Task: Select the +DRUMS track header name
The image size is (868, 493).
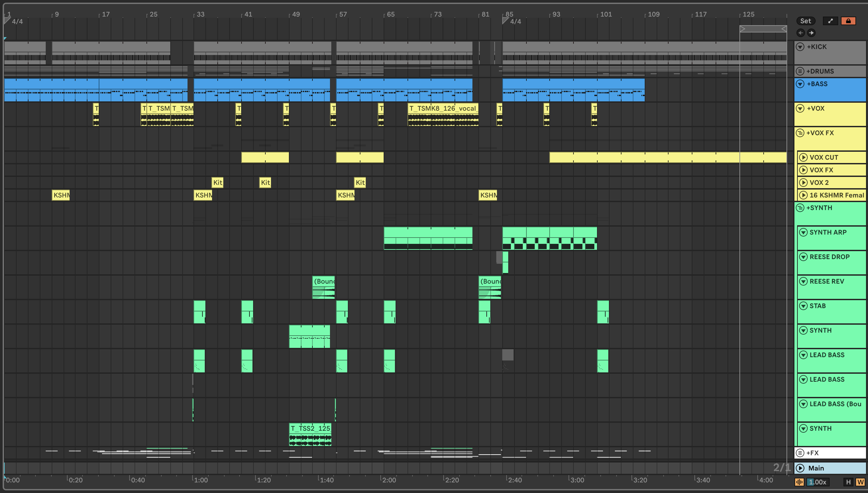Action: pos(820,71)
